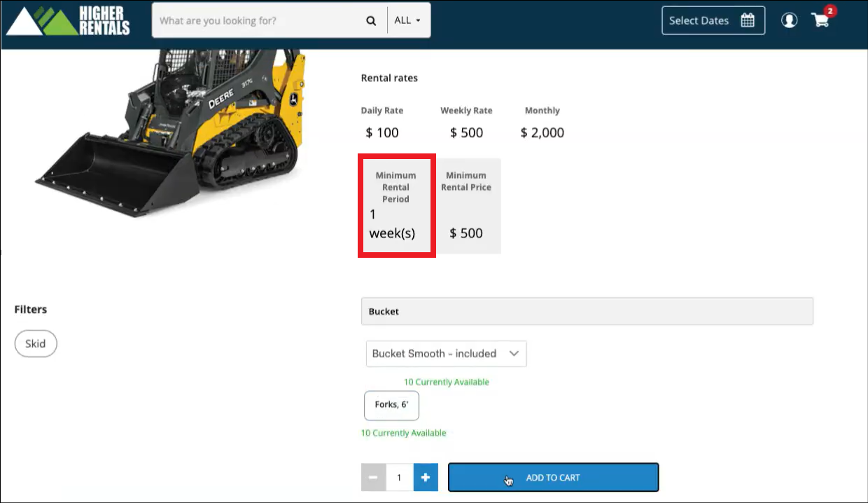The height and width of the screenshot is (503, 868).
Task: Click the cart item count badge
Action: [830, 11]
